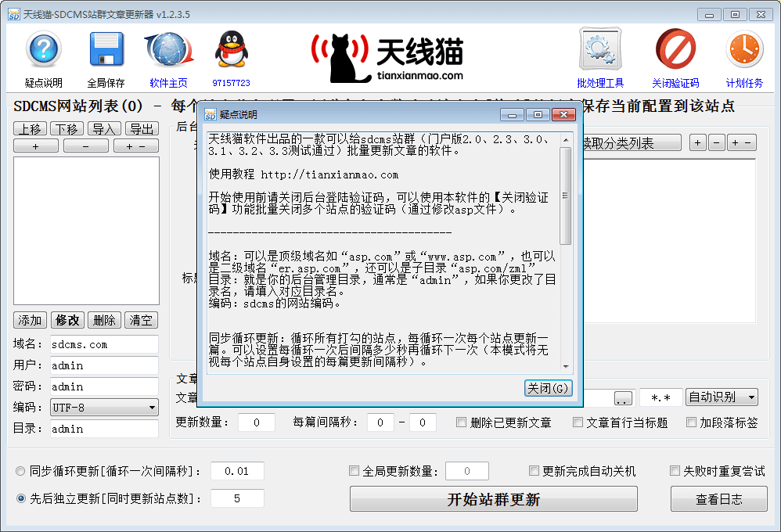Open the 疑点说明 help icon

pos(44,49)
